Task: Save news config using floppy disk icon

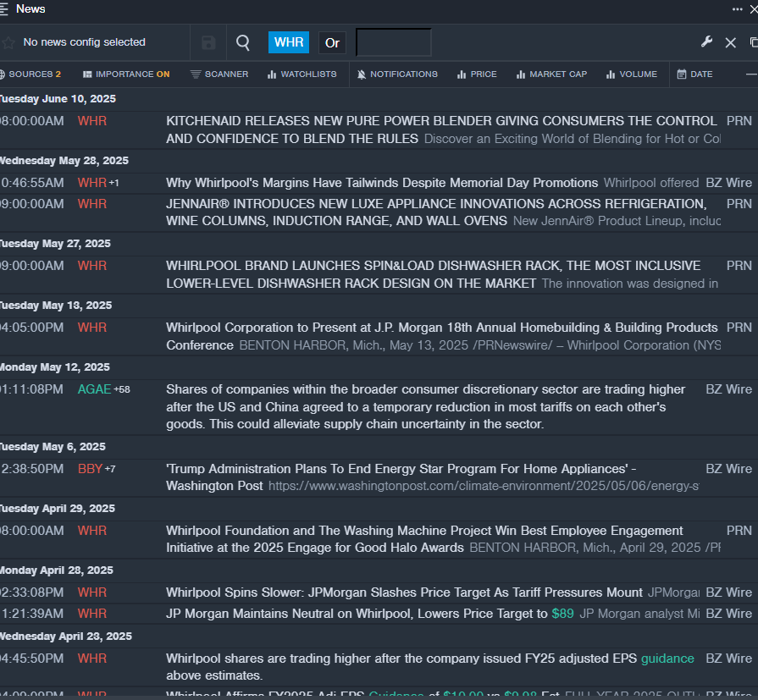Action: pyautogui.click(x=208, y=42)
